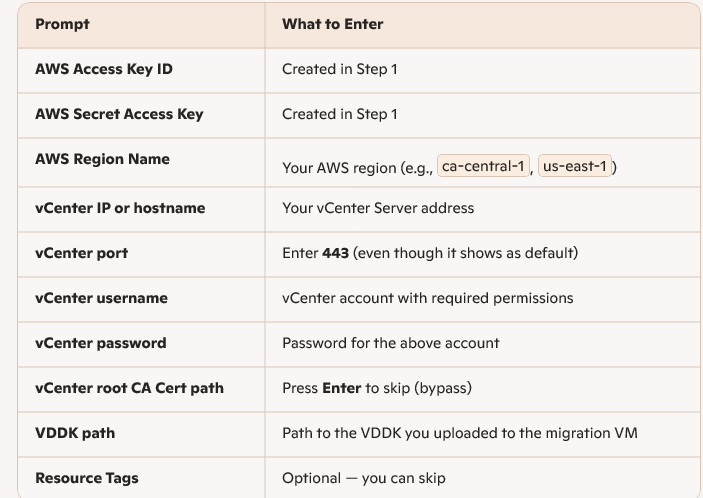Click 'Password for the above account' text
The width and height of the screenshot is (703, 498).
390,343
